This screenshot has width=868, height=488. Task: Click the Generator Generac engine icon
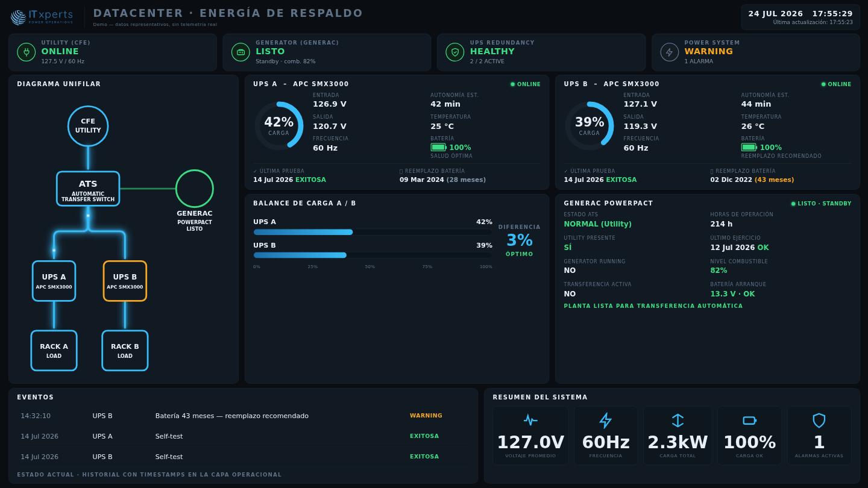(241, 52)
